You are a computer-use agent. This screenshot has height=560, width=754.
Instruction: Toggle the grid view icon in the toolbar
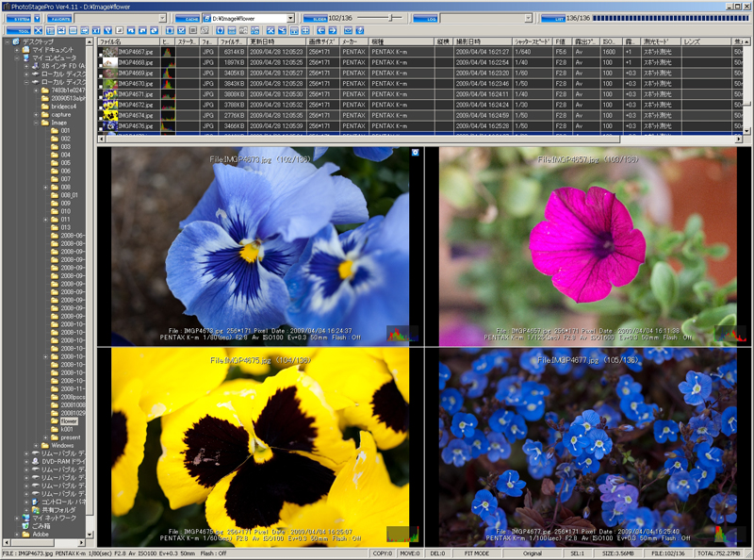click(306, 30)
